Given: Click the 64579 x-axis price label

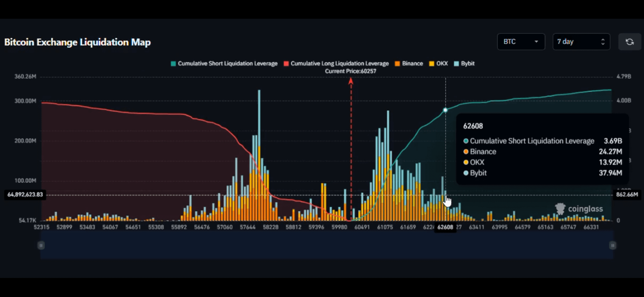Looking at the screenshot, I should pyautogui.click(x=523, y=227).
